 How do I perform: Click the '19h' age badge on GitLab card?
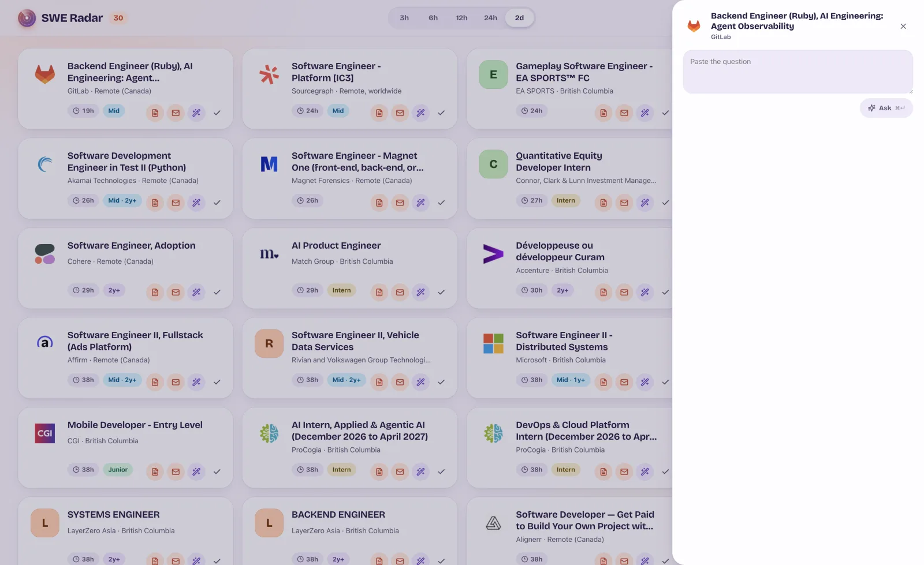click(84, 111)
